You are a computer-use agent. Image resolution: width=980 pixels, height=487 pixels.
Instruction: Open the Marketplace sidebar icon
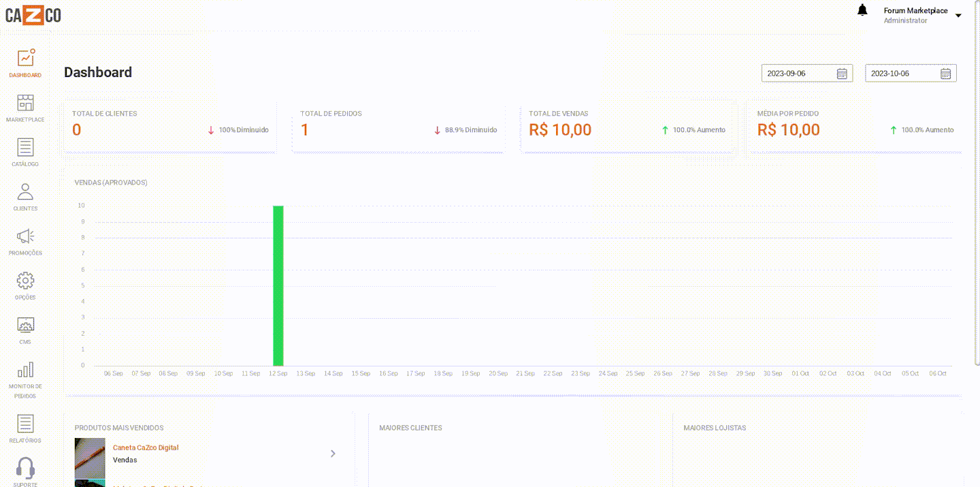(x=25, y=104)
